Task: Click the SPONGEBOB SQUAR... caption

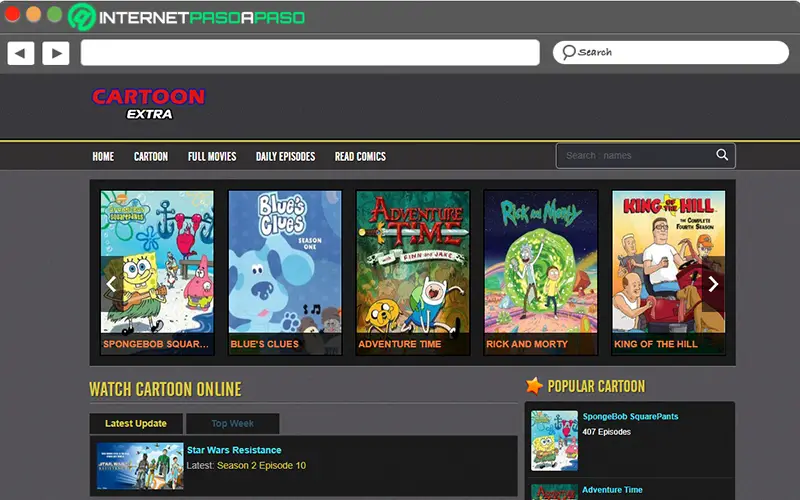Action: click(156, 344)
